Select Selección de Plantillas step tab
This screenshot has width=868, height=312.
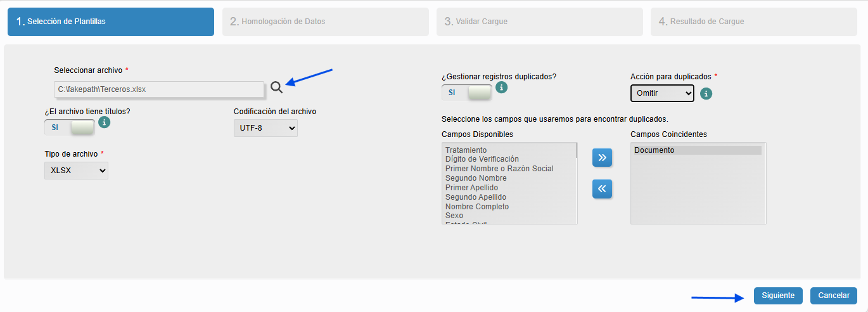[111, 22]
